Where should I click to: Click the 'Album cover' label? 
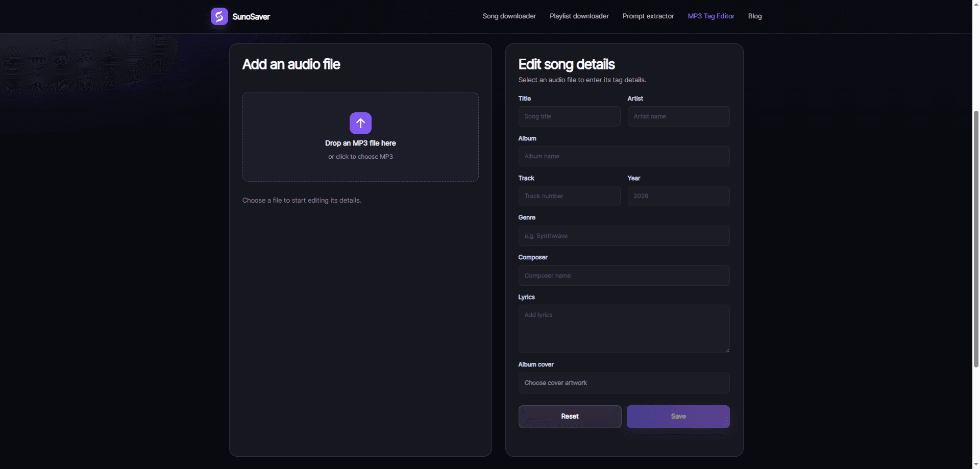tap(536, 364)
